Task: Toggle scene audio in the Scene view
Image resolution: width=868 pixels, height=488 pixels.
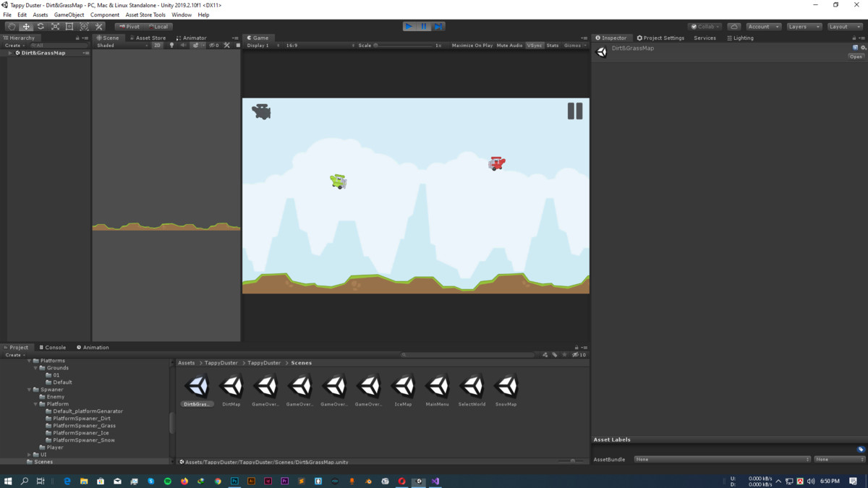Action: click(184, 45)
